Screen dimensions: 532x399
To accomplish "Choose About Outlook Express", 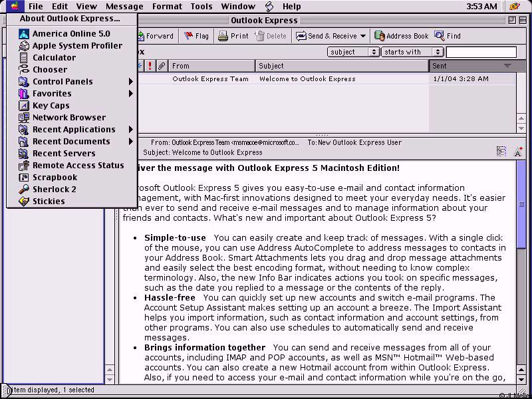I will coord(70,19).
